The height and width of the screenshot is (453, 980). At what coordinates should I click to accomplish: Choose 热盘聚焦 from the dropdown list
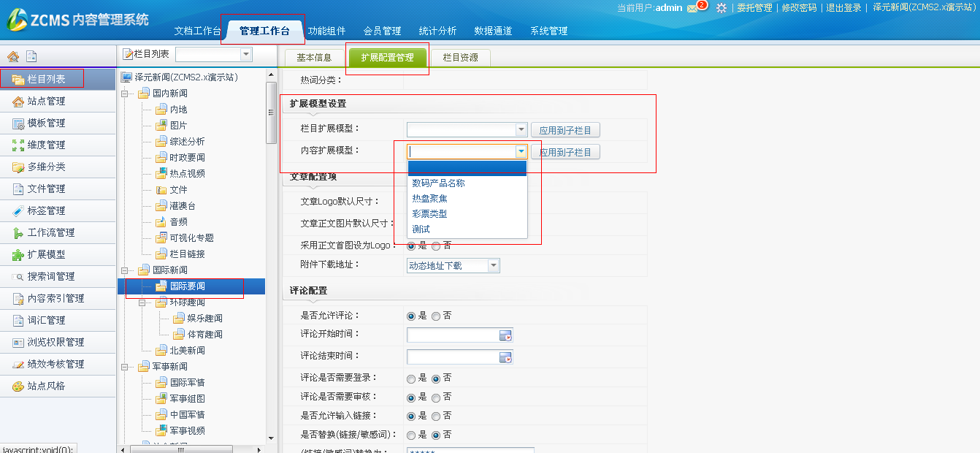(x=429, y=198)
